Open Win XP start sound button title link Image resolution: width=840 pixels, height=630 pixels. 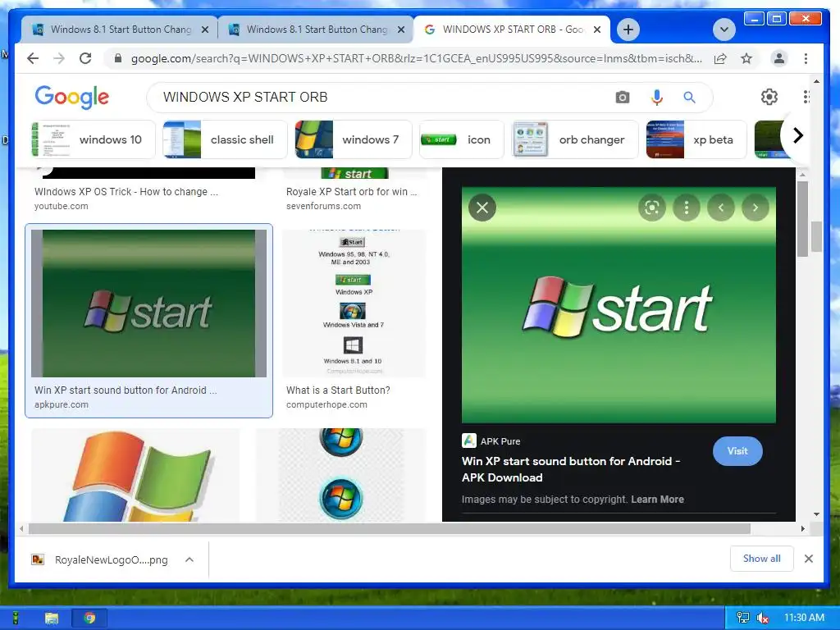(571, 469)
